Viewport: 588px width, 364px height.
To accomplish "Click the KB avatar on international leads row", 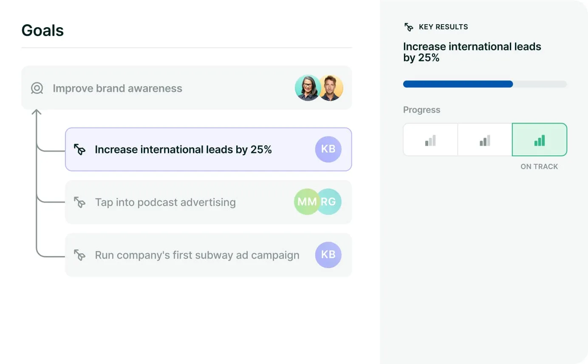I will (328, 150).
